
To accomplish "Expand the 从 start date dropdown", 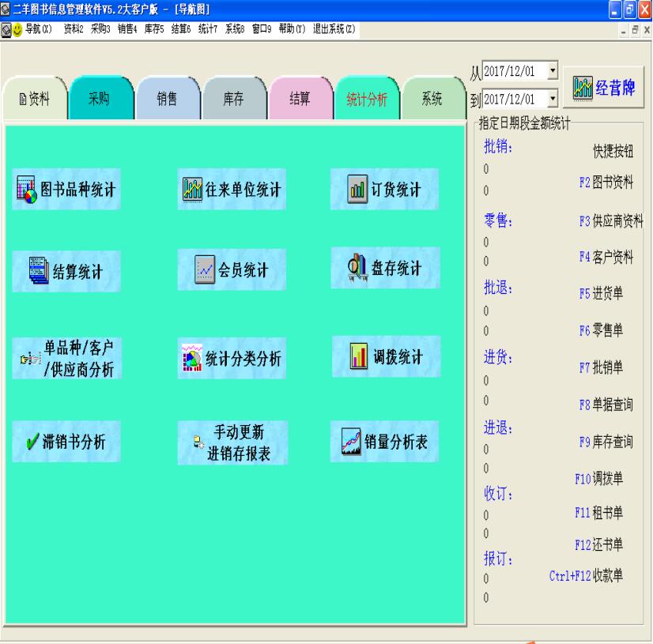I will 553,71.
